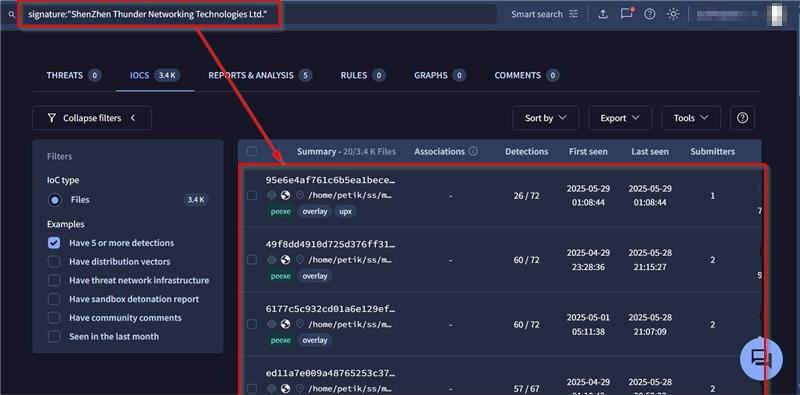The height and width of the screenshot is (395, 800).
Task: Click peexe tag on 49f8dd4910d725d376ff31 row
Action: pyautogui.click(x=281, y=276)
